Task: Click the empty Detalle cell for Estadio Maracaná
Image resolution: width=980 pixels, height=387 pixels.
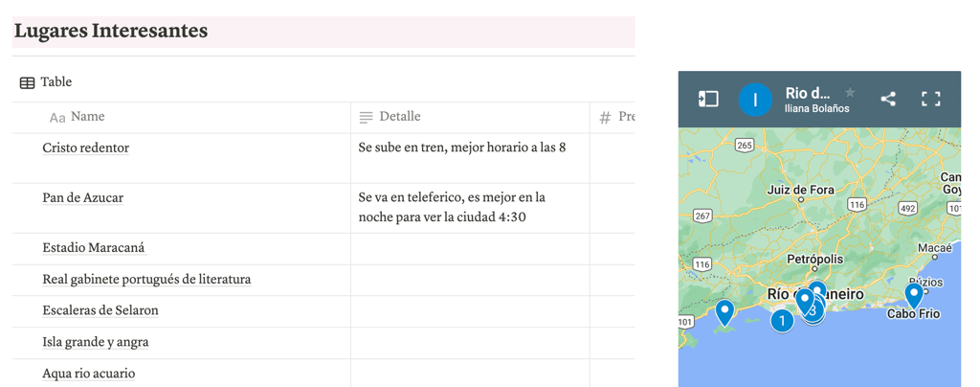Action: pyautogui.click(x=470, y=249)
